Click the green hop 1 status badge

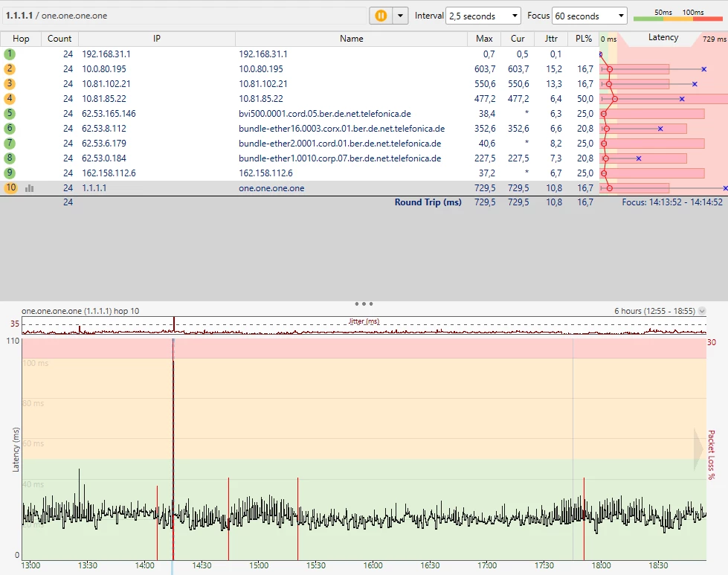click(x=10, y=54)
